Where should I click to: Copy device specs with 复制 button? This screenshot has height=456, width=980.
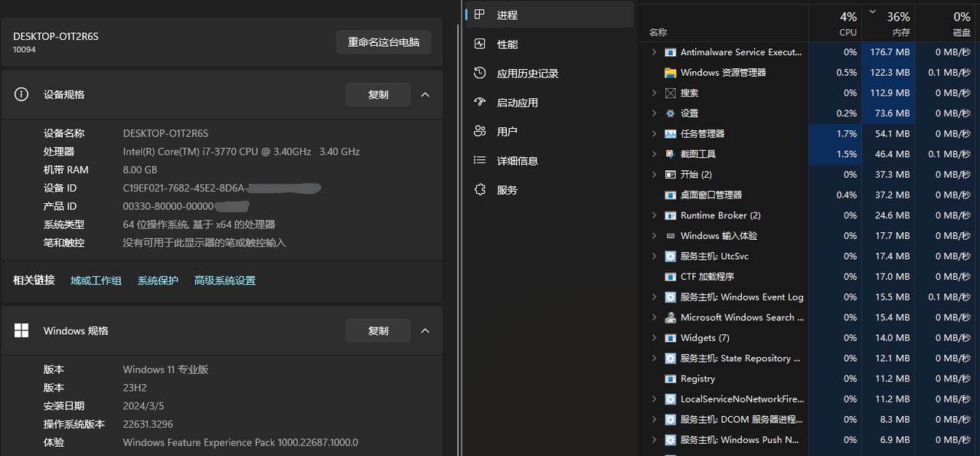coord(378,94)
